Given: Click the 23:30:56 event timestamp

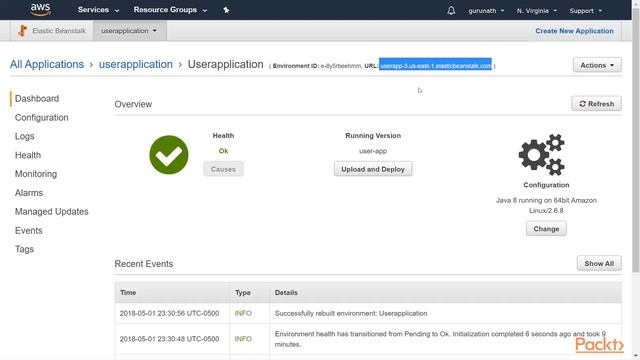Looking at the screenshot, I should tap(169, 313).
